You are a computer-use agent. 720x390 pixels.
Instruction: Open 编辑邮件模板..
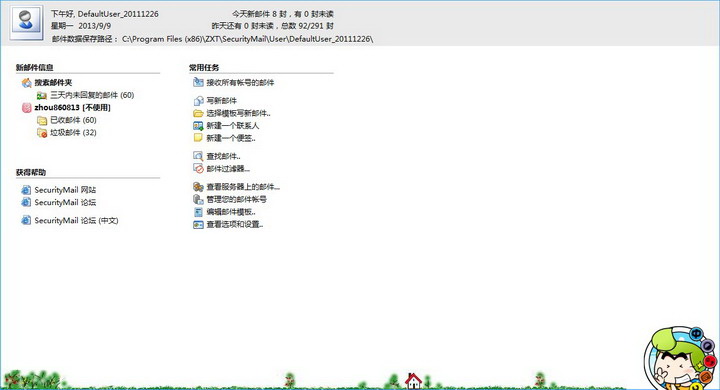coord(231,212)
